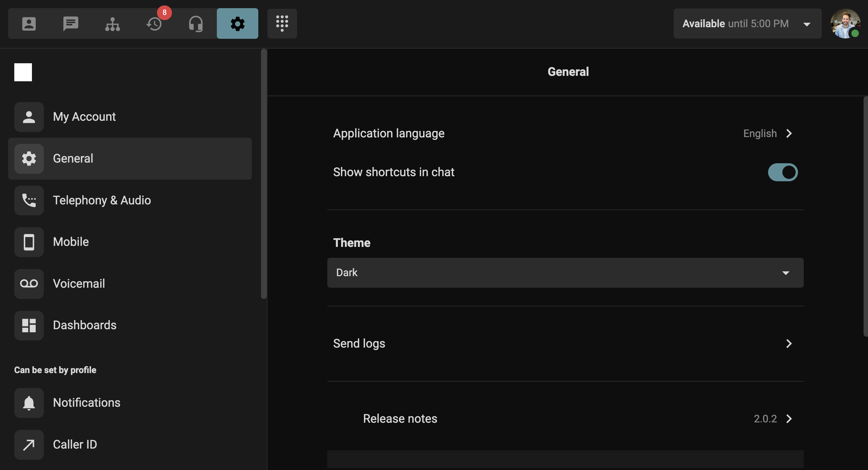Select Telephony & Audio settings section
The height and width of the screenshot is (470, 868).
pos(102,200)
